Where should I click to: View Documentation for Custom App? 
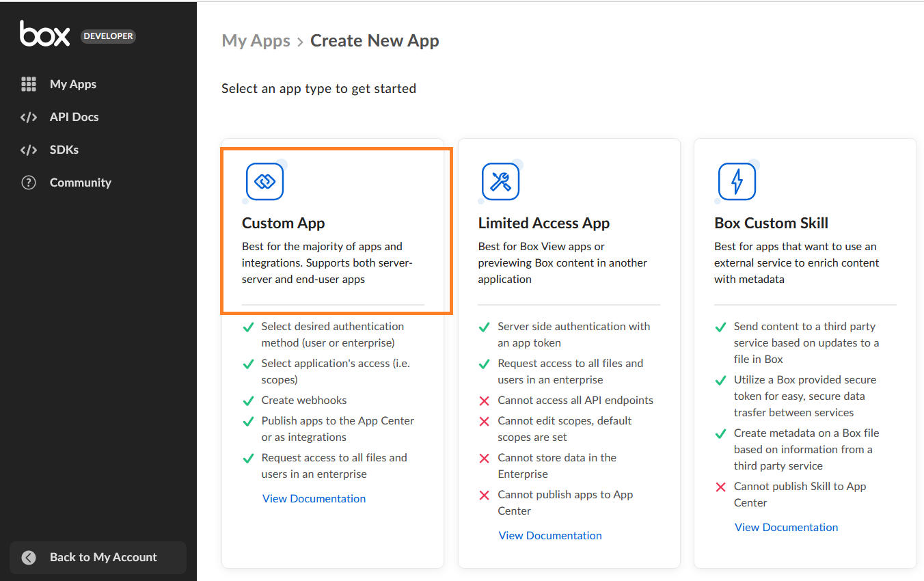(314, 498)
